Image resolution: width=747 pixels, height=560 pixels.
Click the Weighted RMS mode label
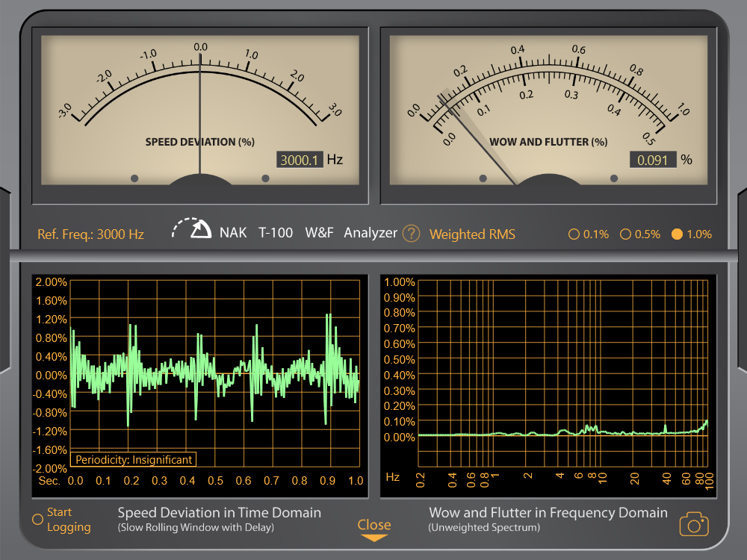pyautogui.click(x=472, y=234)
